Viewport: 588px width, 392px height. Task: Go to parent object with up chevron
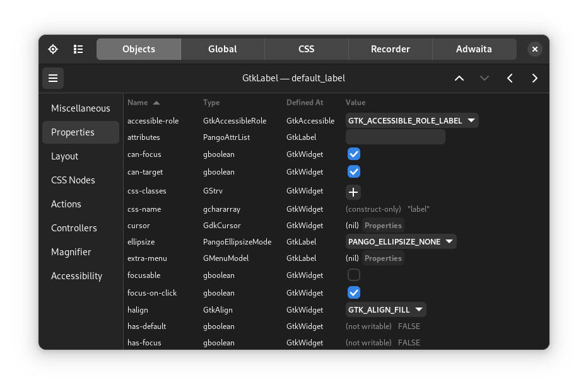459,78
